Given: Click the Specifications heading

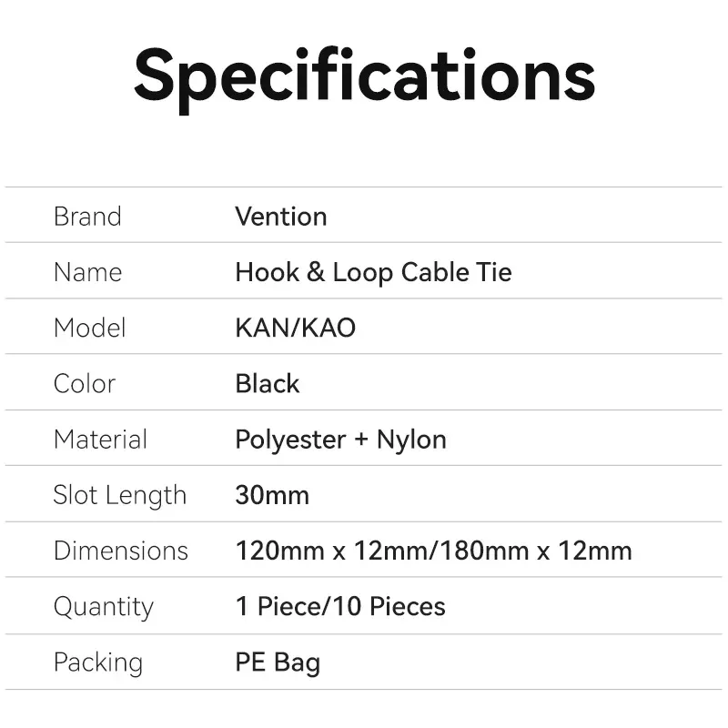Looking at the screenshot, I should [x=364, y=75].
